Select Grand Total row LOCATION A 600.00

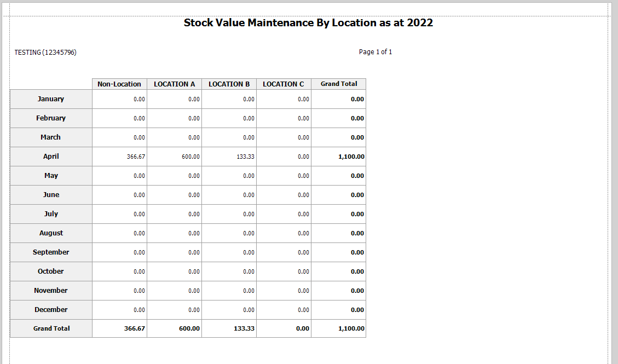click(174, 328)
